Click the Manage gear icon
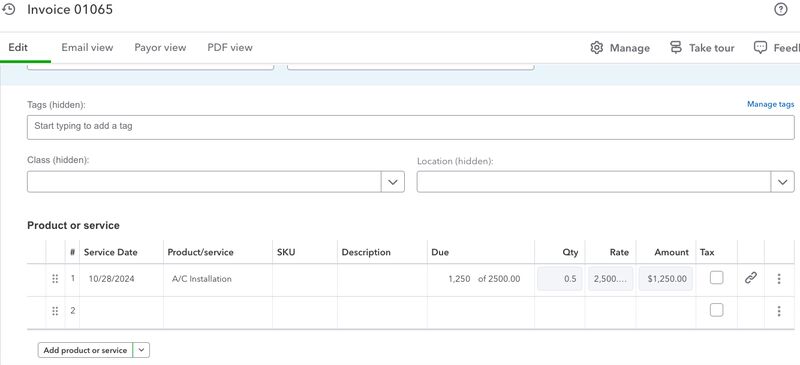Image resolution: width=800 pixels, height=365 pixels. pos(596,47)
